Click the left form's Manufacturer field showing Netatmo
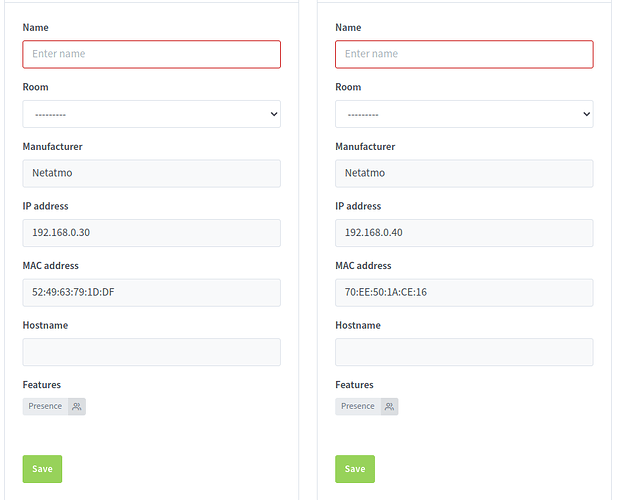The width and height of the screenshot is (617, 500). click(x=151, y=173)
